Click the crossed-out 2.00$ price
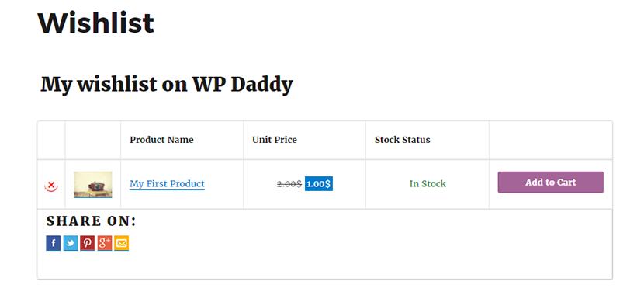The height and width of the screenshot is (292, 644). pyautogui.click(x=289, y=184)
